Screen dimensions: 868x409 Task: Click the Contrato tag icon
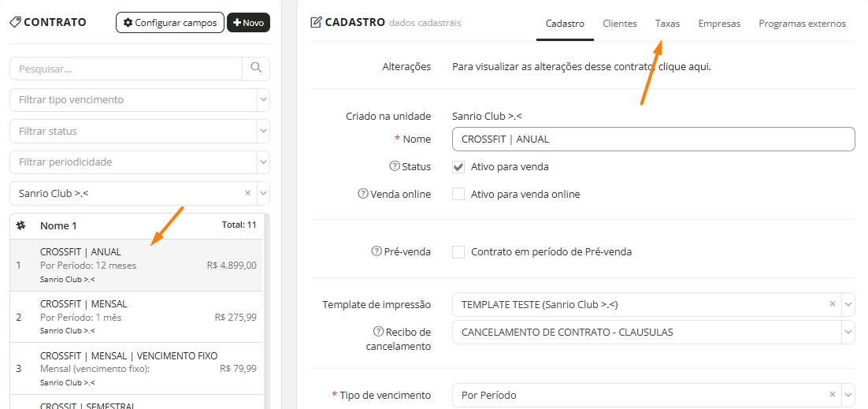pyautogui.click(x=16, y=22)
